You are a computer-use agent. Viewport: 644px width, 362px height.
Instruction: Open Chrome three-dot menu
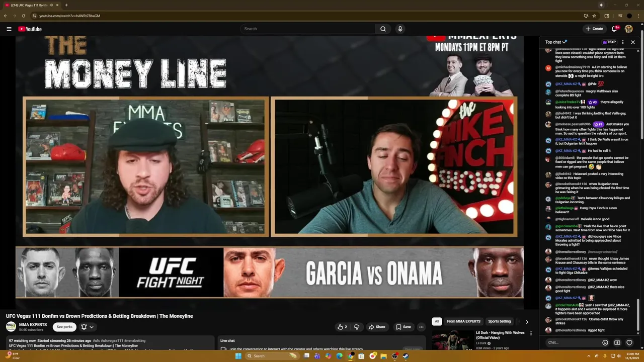tap(638, 16)
